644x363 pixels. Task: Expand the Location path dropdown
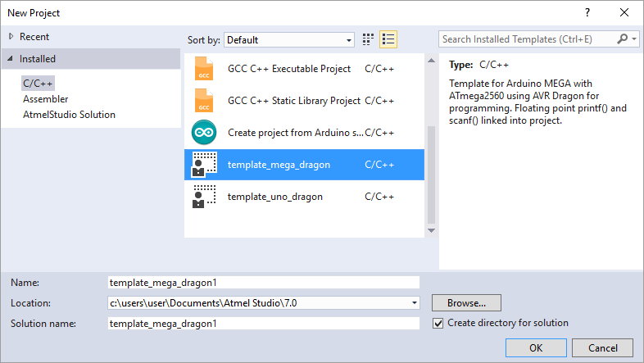click(x=415, y=303)
